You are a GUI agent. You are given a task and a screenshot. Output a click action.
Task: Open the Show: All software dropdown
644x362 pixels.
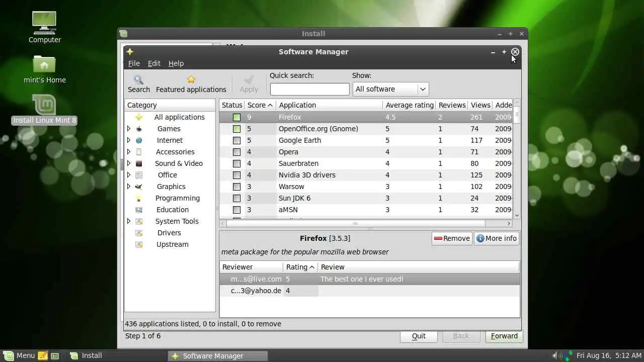point(390,89)
